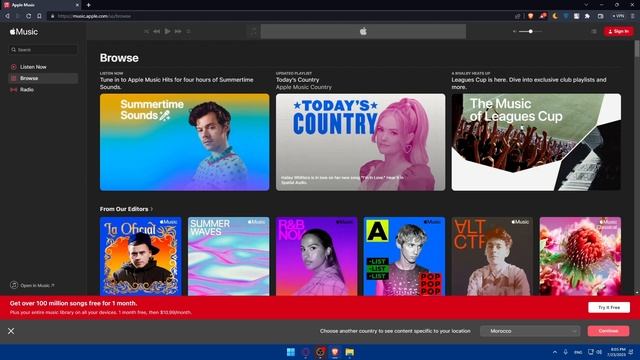Click the Try It Free button
The height and width of the screenshot is (360, 640).
coord(609,307)
